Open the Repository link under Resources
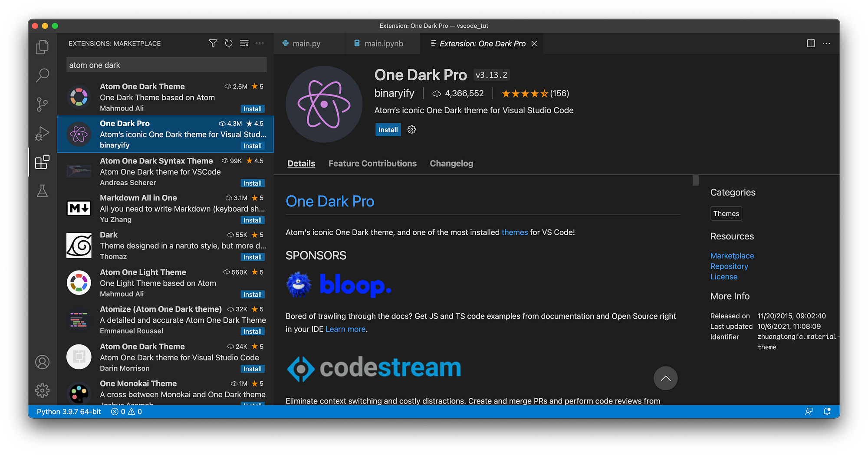 (729, 266)
